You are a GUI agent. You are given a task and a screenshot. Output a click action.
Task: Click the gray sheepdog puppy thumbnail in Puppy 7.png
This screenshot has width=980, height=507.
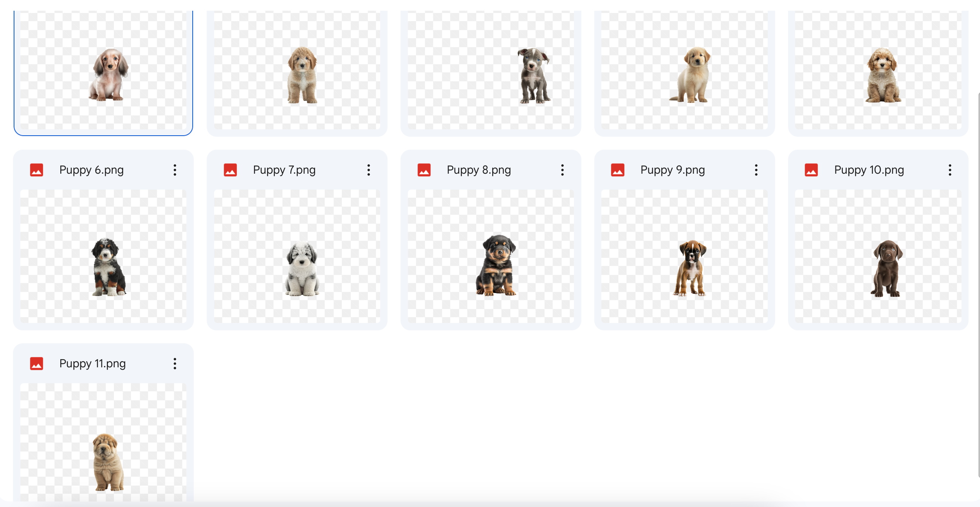tap(297, 256)
